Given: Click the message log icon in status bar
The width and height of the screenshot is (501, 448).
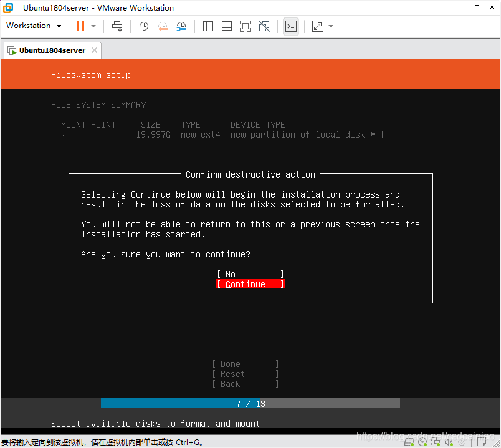Looking at the screenshot, I should click(481, 442).
